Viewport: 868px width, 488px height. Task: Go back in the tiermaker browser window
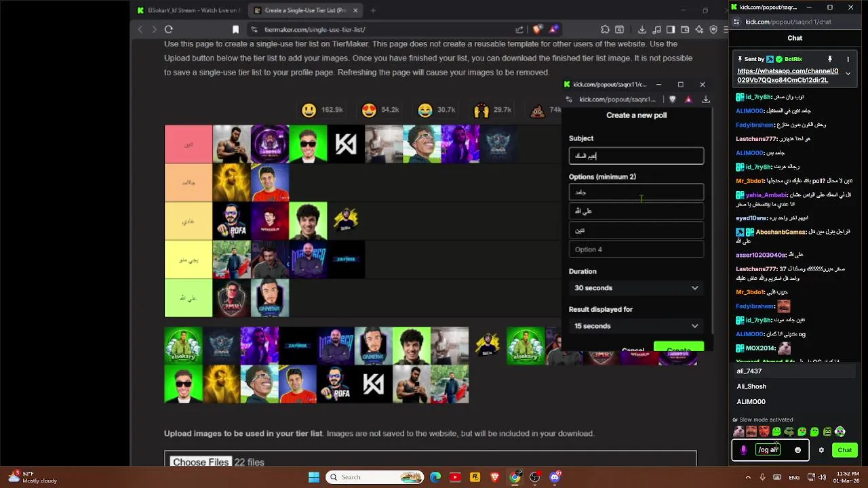tap(140, 29)
